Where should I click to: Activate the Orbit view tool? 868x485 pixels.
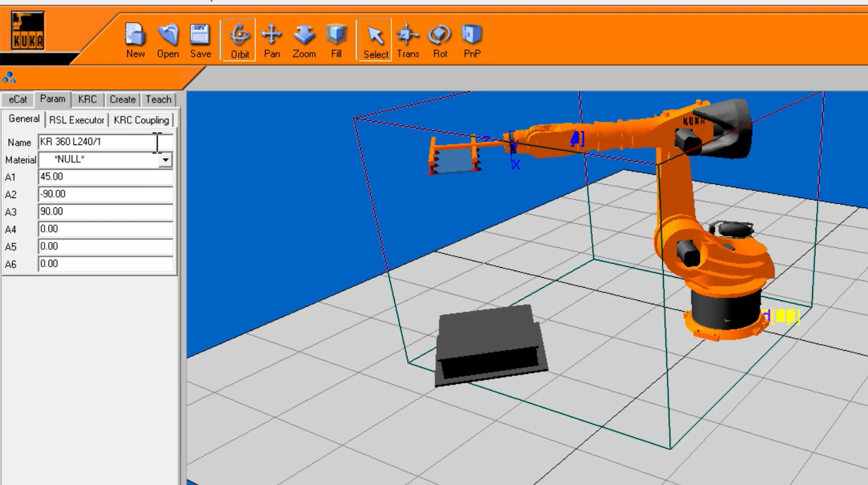(x=240, y=40)
